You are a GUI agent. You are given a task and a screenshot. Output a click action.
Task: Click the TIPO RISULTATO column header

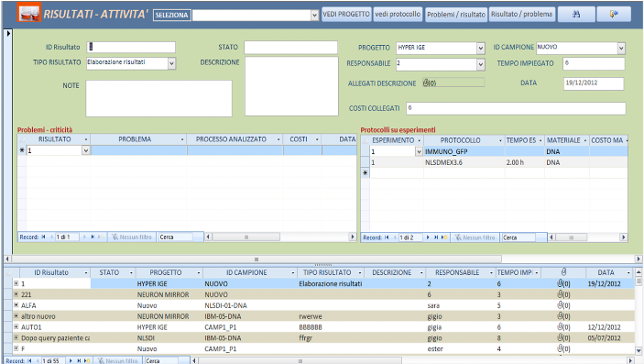(327, 272)
